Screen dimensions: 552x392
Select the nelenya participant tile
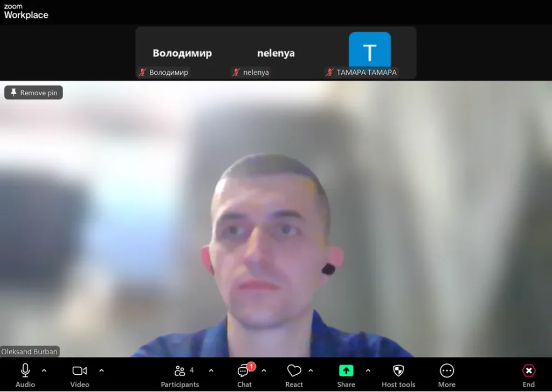[x=276, y=53]
